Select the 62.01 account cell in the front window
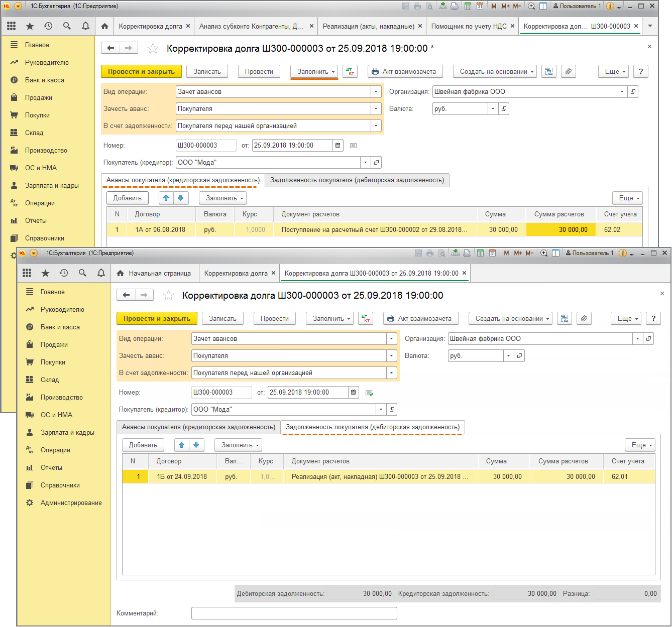 [x=630, y=477]
